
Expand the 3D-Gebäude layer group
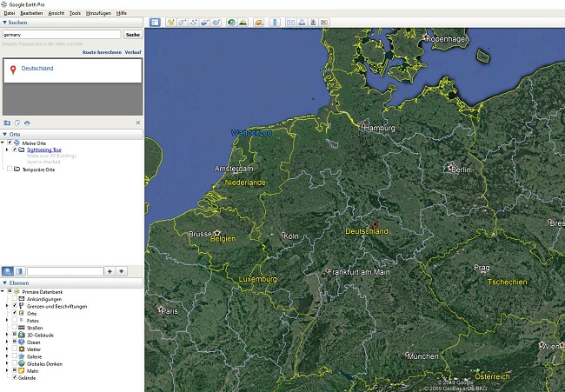(7, 335)
